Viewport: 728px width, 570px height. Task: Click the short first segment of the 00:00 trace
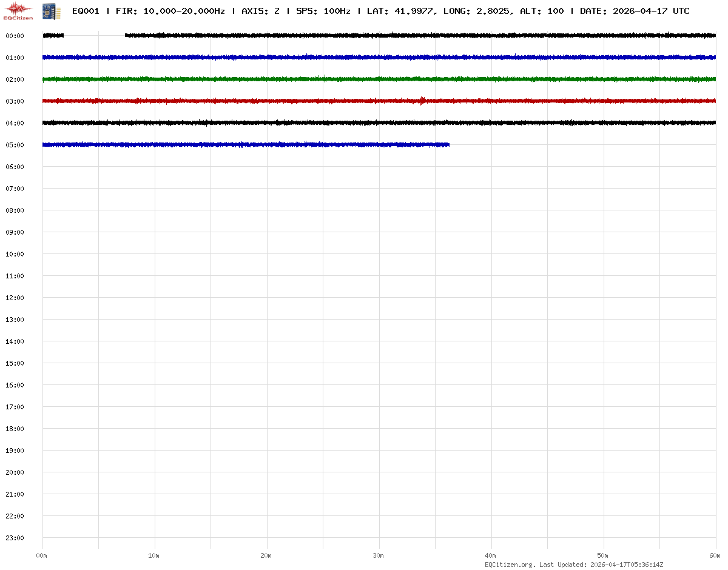[x=53, y=35]
